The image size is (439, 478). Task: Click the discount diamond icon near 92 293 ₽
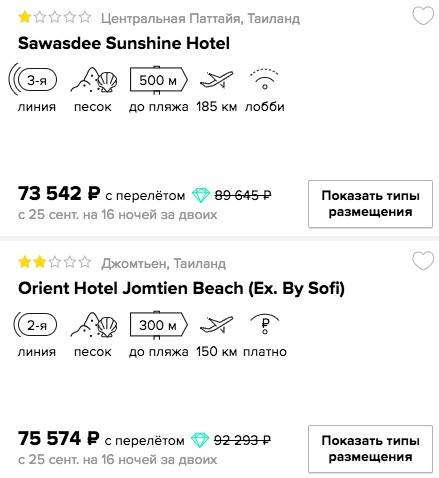200,440
